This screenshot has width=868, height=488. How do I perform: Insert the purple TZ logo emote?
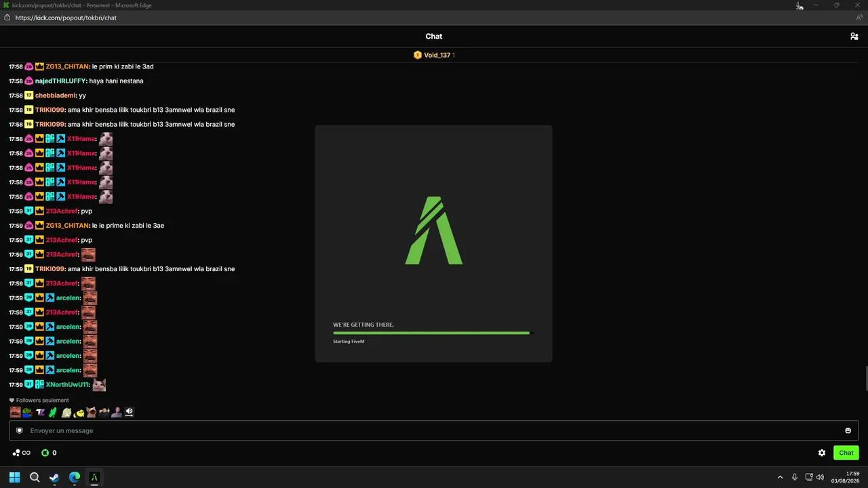tap(40, 412)
